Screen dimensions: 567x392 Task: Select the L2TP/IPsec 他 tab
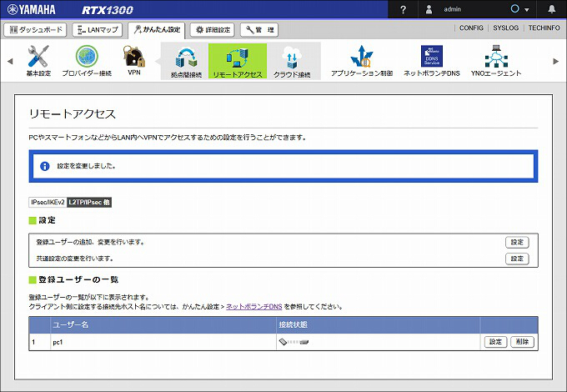[89, 202]
